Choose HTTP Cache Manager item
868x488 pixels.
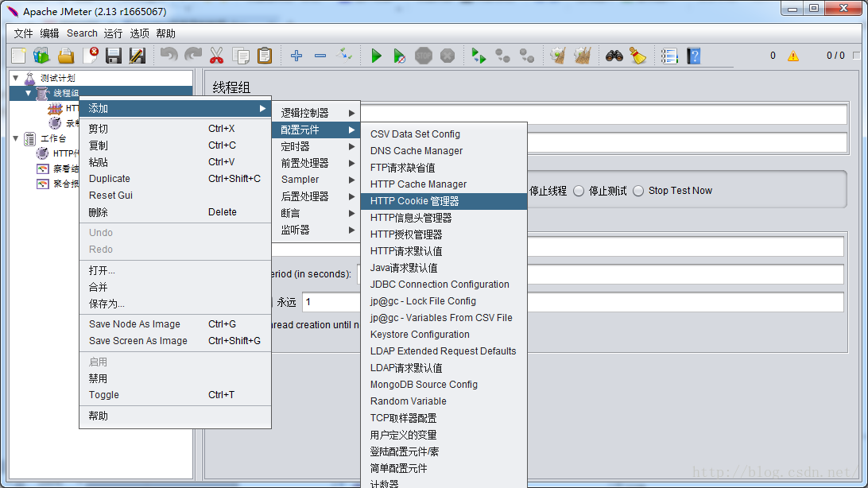(x=444, y=184)
